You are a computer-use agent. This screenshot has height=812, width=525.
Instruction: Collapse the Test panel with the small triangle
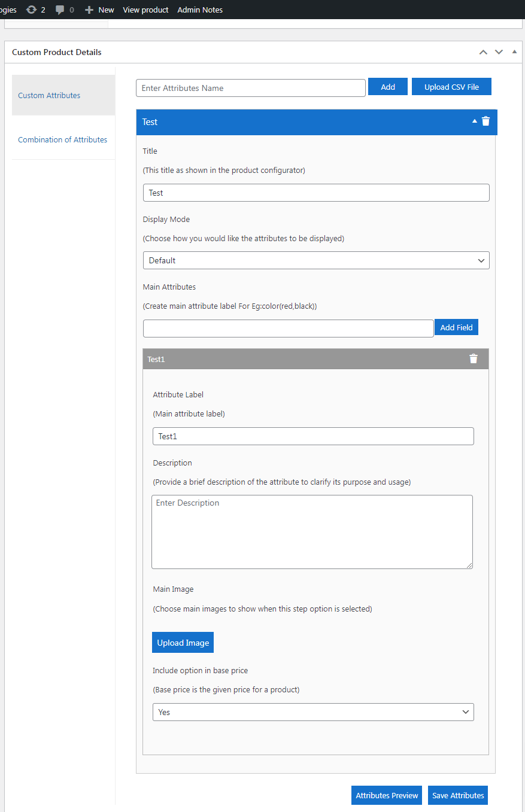tap(475, 121)
